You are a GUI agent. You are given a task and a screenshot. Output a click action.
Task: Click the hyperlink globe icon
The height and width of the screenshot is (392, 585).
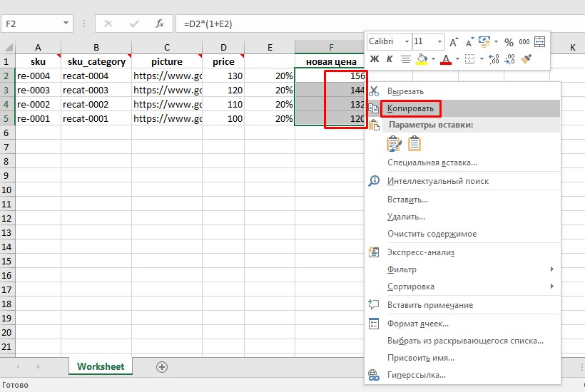(373, 375)
